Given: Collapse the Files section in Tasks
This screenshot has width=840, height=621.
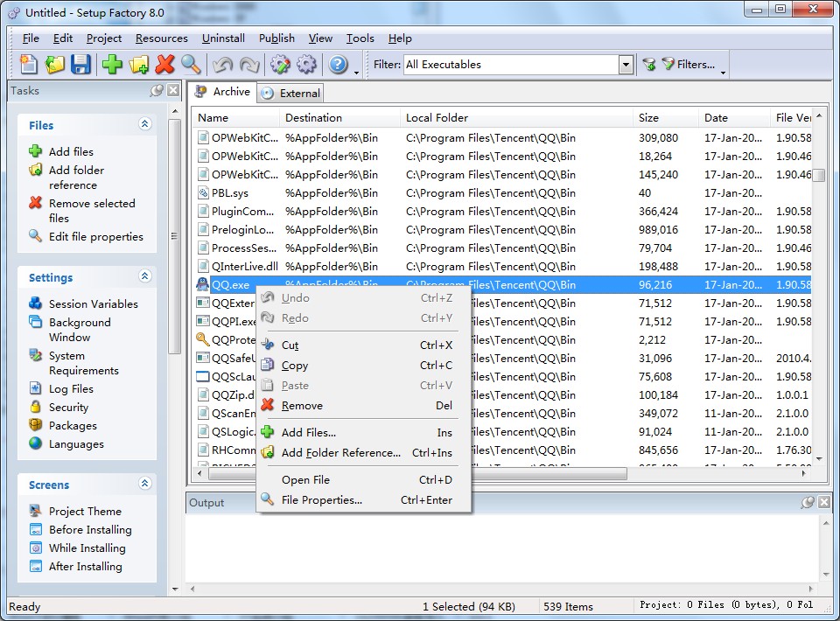Looking at the screenshot, I should click(x=145, y=125).
